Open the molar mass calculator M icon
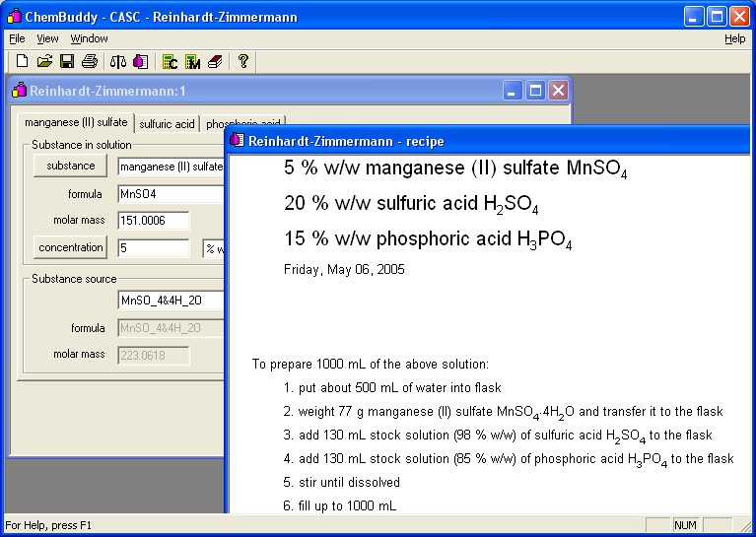 192,62
